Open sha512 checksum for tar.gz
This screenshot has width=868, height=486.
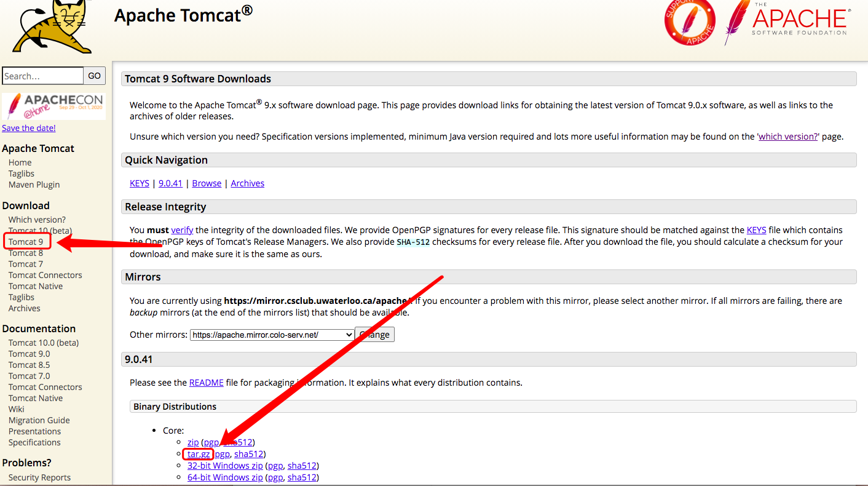[249, 454]
